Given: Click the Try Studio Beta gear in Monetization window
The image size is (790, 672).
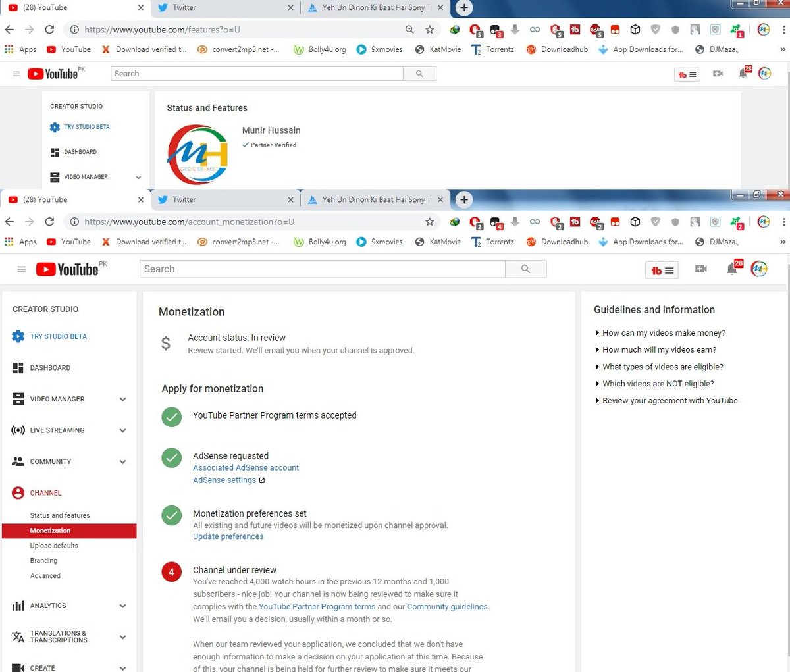Looking at the screenshot, I should click(18, 336).
